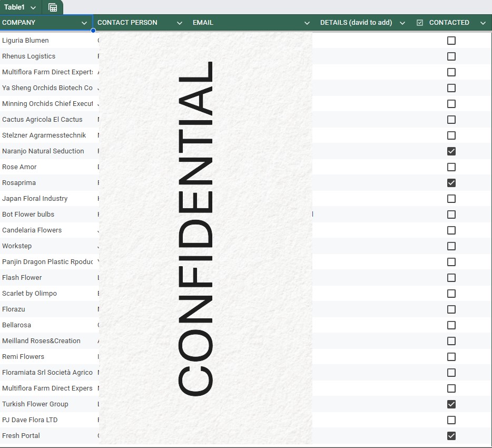The width and height of the screenshot is (492, 448).
Task: Select the Naranjo Natural Seduction cell
Action: coord(47,151)
